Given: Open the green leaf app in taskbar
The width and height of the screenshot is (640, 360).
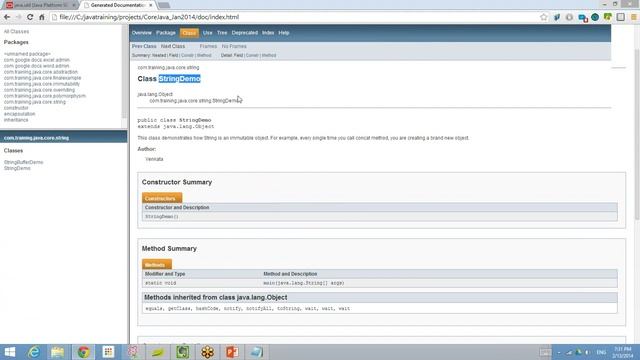Looking at the screenshot, I should pos(158,352).
